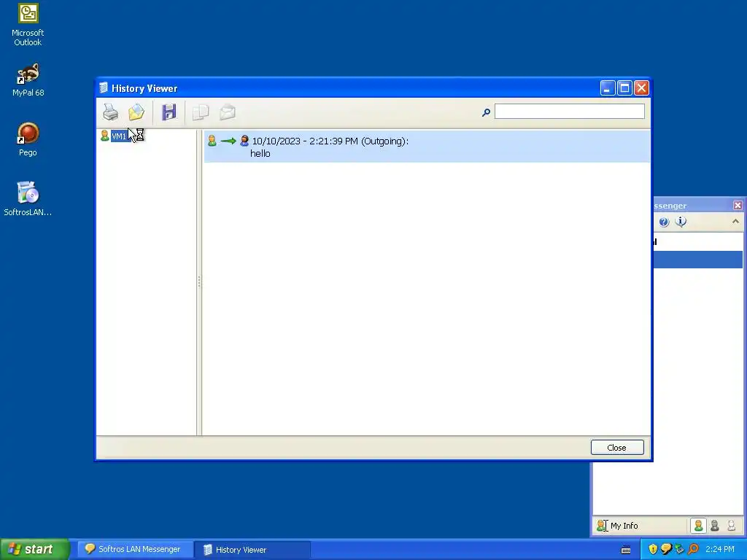Click the Close button in History Viewer
The height and width of the screenshot is (560, 747).
tap(617, 448)
